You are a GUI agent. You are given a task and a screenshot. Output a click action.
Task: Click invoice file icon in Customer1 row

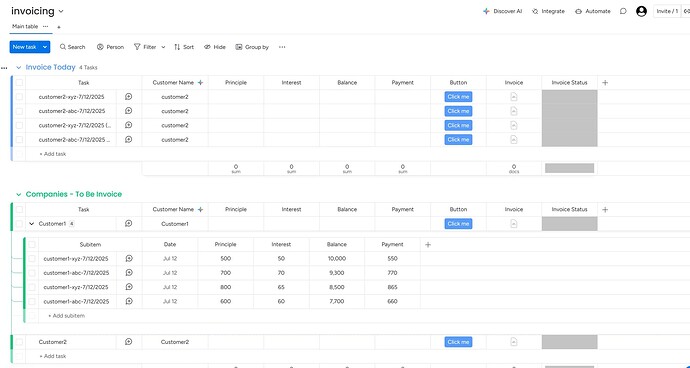click(x=514, y=224)
